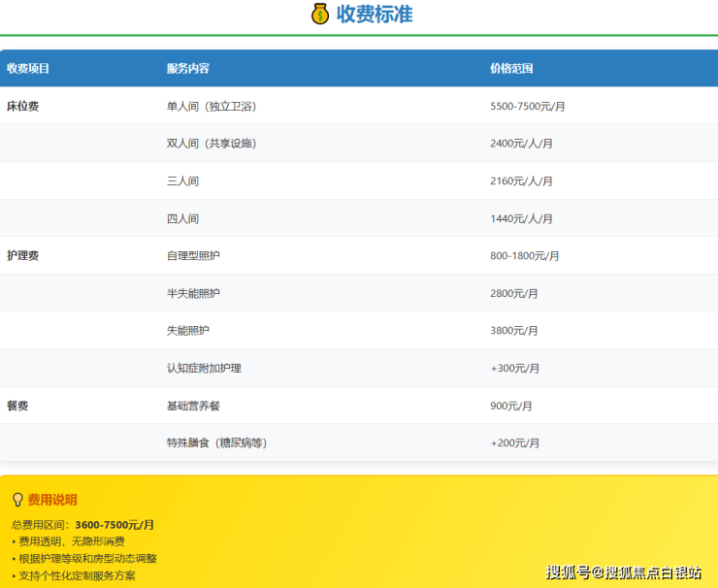Click the 1440元/人/月 price for 四人间
The height and width of the screenshot is (588, 718).
(521, 219)
